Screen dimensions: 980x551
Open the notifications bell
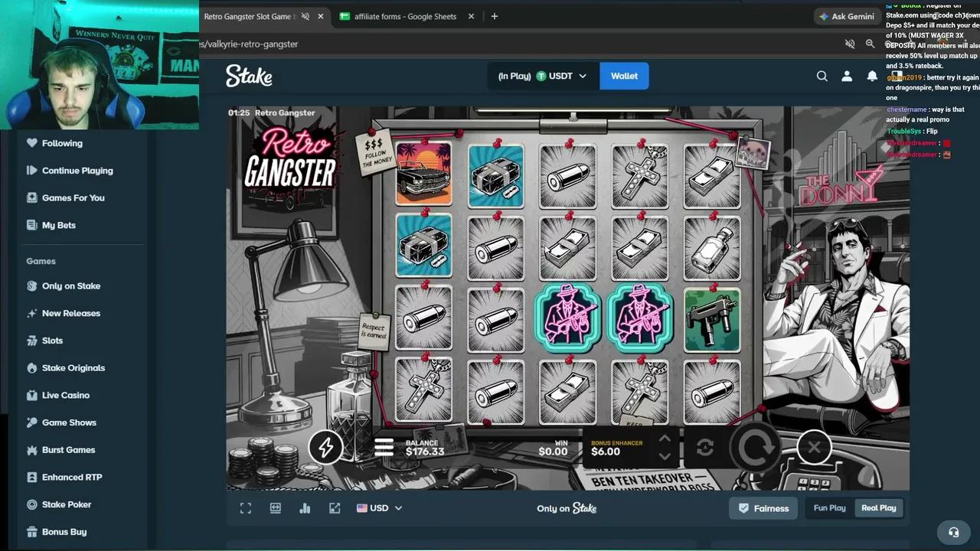pos(872,76)
